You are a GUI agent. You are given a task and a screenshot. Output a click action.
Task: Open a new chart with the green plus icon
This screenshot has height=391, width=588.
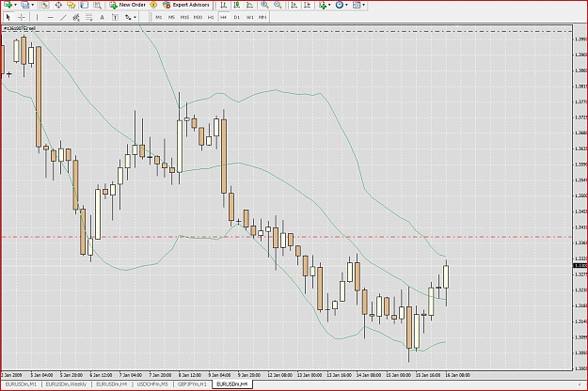[8, 5]
